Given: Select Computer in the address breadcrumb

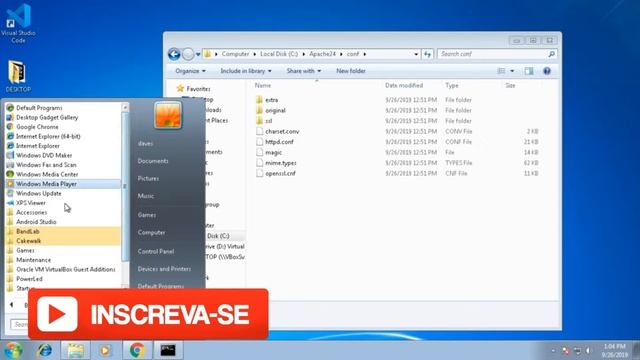Looking at the screenshot, I should point(235,54).
